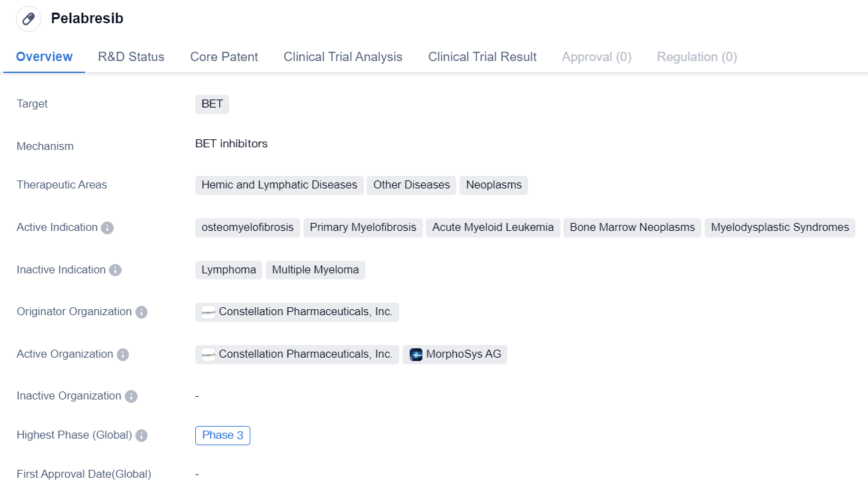Click the Inactive Organization info icon
Image resolution: width=868 pixels, height=495 pixels.
click(131, 396)
